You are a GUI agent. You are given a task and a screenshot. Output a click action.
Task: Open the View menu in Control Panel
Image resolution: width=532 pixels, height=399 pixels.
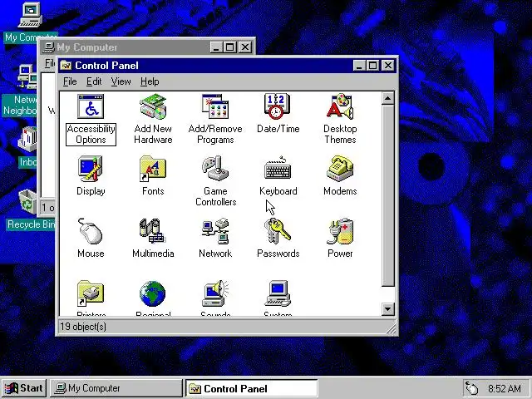(121, 81)
